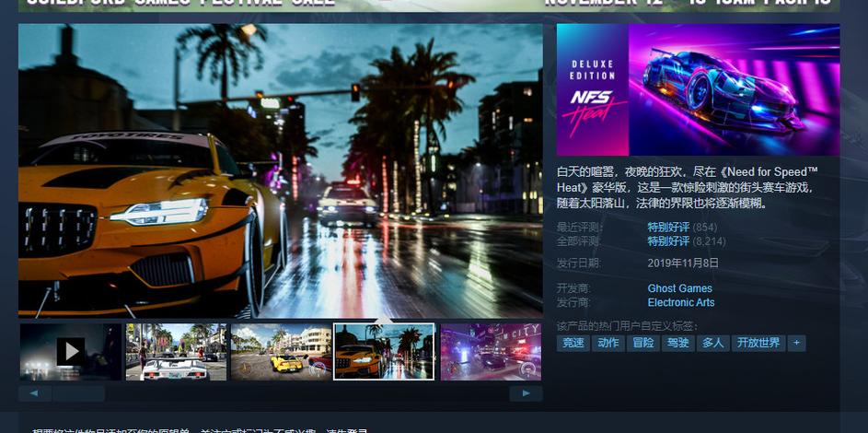Open the Electronic Arts publisher link
868x433 pixels.
click(681, 303)
